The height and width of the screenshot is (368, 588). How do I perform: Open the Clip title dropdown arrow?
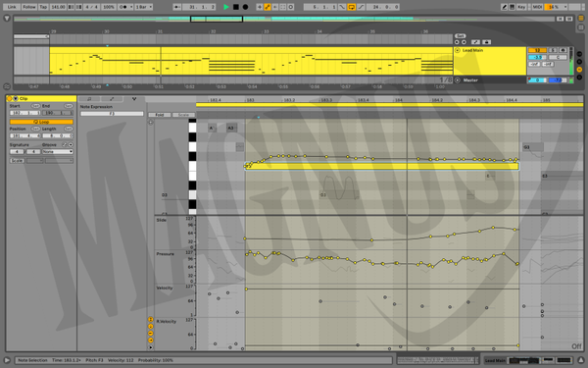[x=16, y=98]
